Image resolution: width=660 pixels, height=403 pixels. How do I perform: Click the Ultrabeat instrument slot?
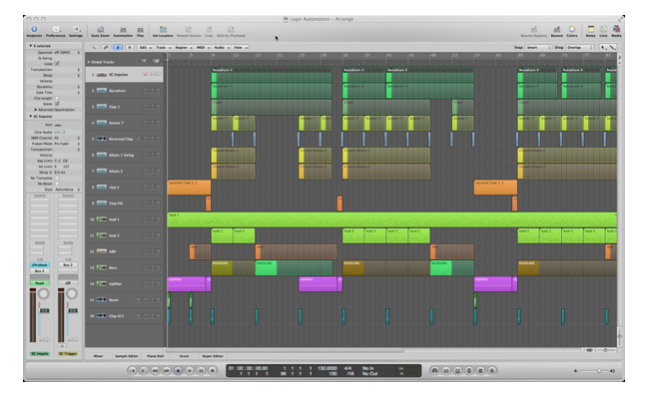click(40, 265)
